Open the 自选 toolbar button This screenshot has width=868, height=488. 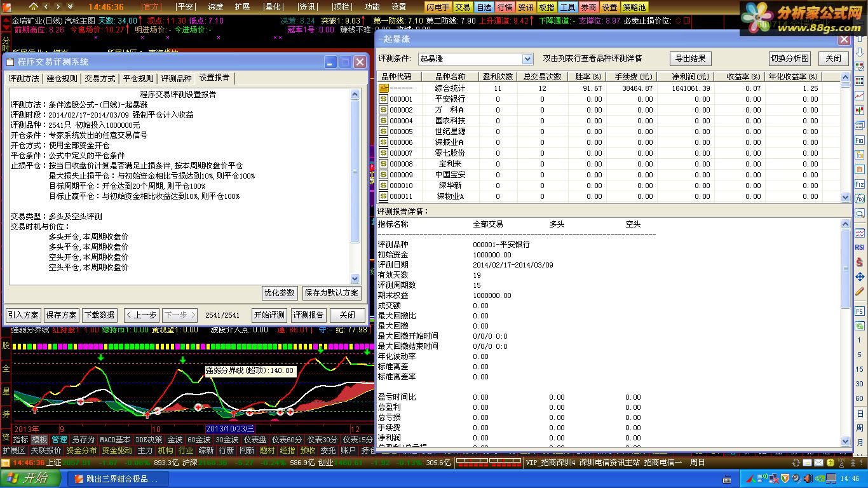pos(484,7)
